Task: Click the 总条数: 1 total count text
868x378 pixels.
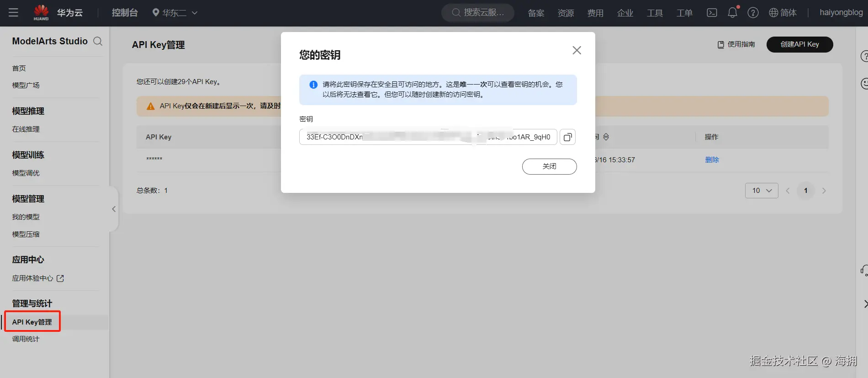Action: coord(152,191)
